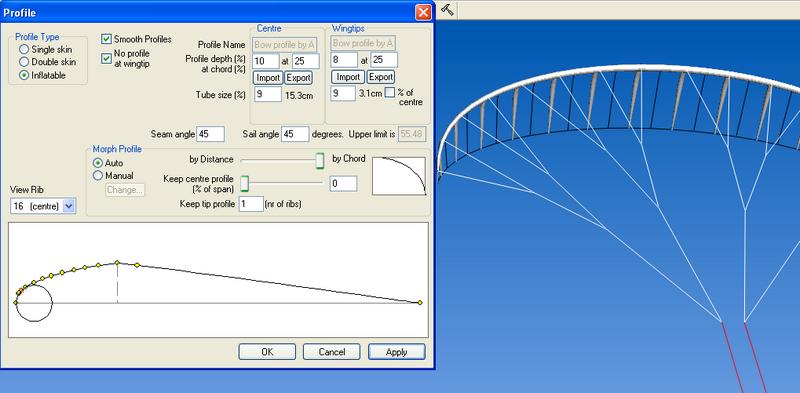Click the Cancel button
Image resolution: width=800 pixels, height=393 pixels.
(332, 352)
